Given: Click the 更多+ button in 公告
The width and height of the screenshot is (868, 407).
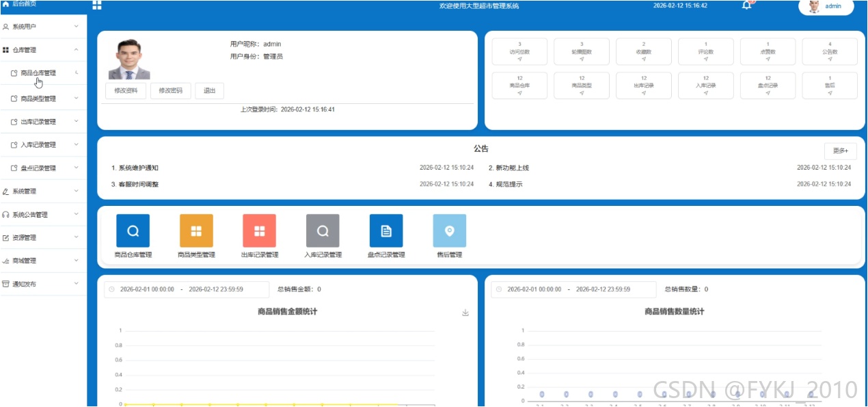Looking at the screenshot, I should tap(840, 150).
